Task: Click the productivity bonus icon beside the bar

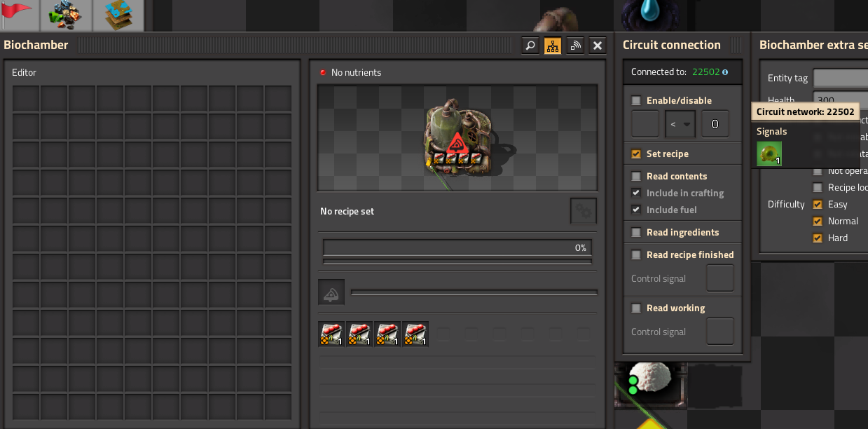Action: coord(331,292)
